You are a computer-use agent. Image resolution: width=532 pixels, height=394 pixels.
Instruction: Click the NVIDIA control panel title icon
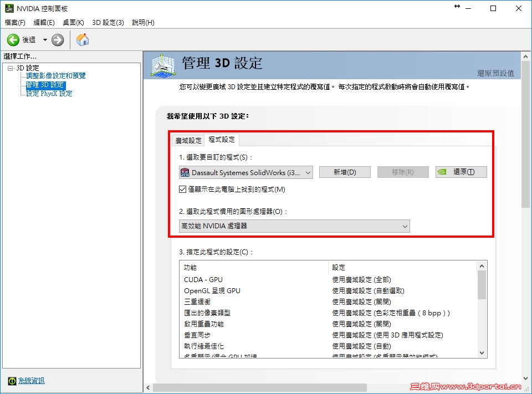pos(9,8)
